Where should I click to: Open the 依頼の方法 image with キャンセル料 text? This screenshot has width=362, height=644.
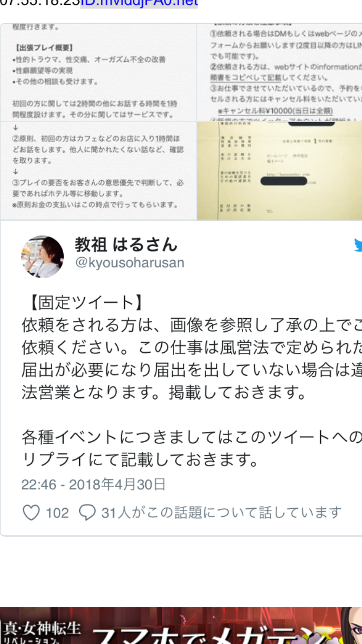tap(279, 72)
